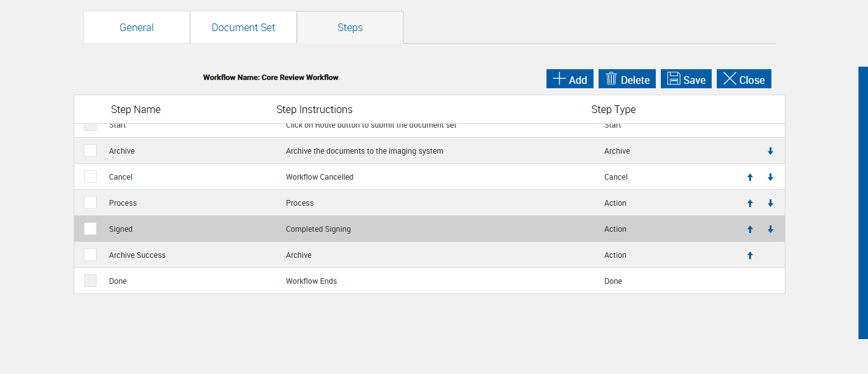Select the Cancel step checkbox

90,177
